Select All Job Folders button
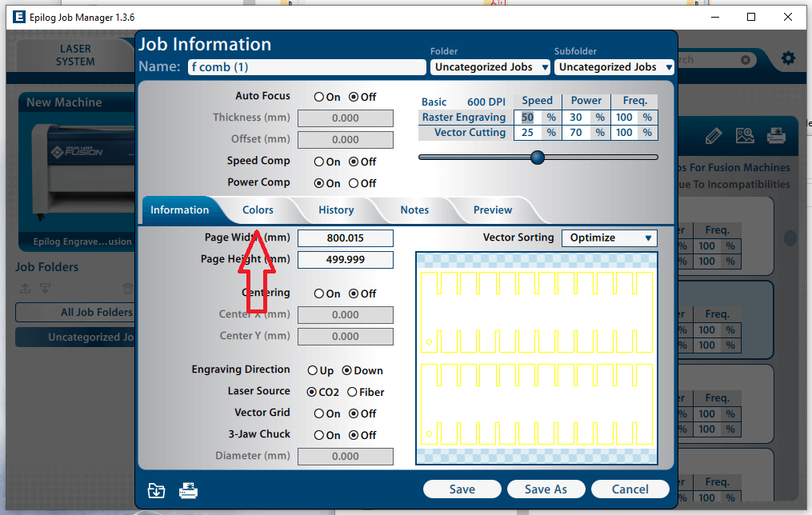The image size is (812, 515). [x=76, y=313]
